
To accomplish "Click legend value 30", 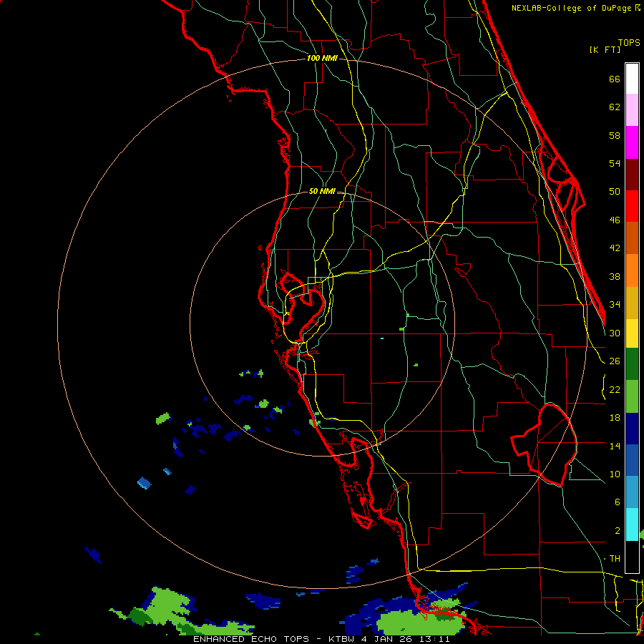I will [x=615, y=333].
